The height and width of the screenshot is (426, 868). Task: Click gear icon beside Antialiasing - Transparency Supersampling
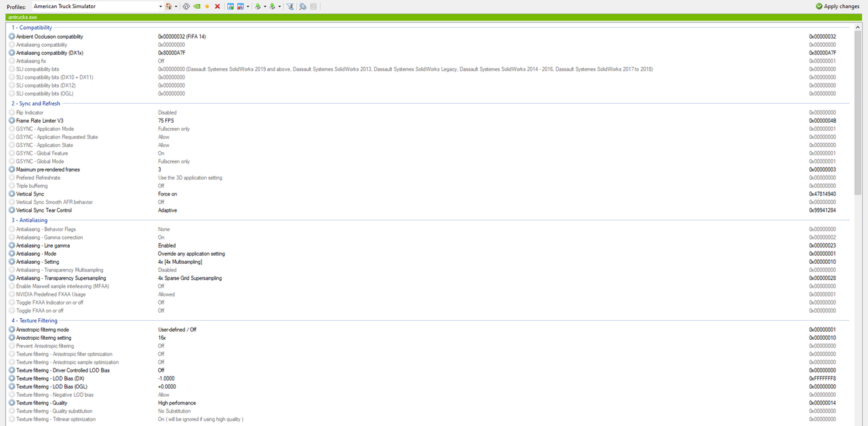coord(12,278)
